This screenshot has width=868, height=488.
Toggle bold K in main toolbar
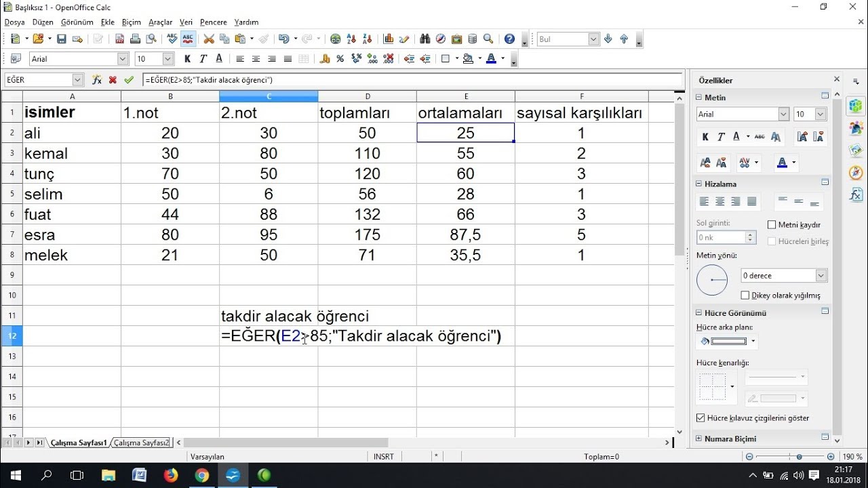(x=188, y=59)
